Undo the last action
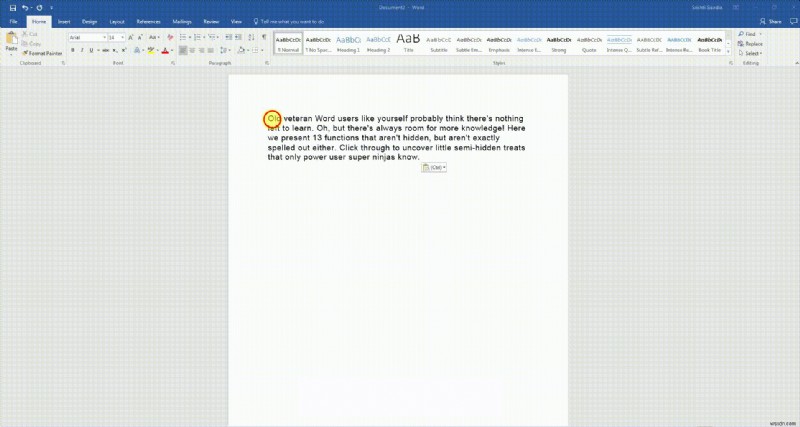 [24, 8]
